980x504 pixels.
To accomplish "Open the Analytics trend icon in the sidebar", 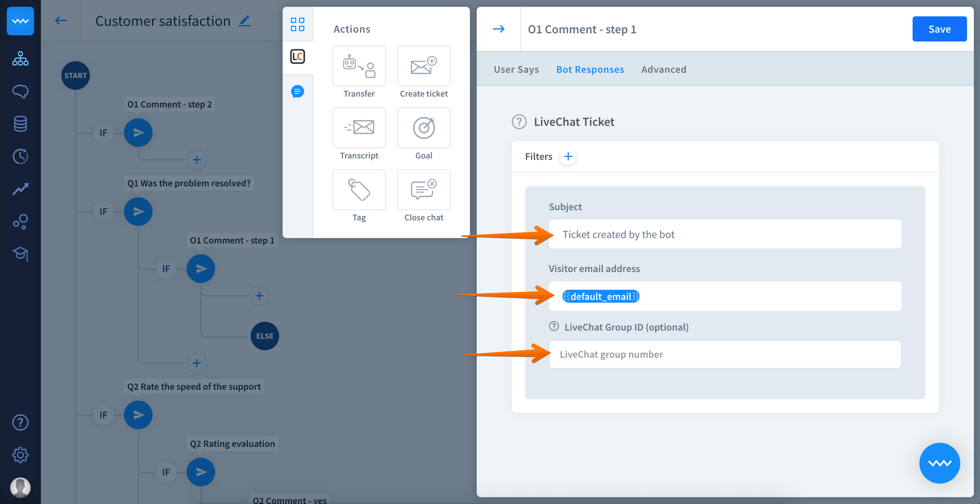I will pos(20,189).
